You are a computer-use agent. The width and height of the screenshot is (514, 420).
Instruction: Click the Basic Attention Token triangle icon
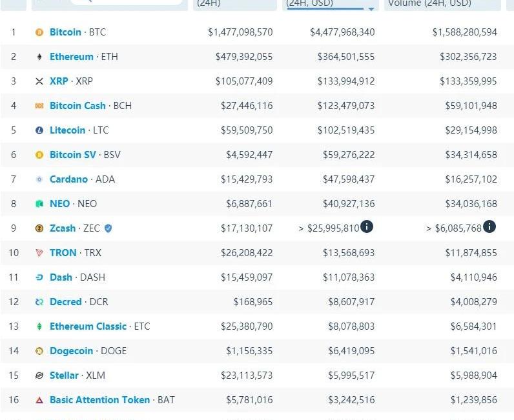(39, 400)
